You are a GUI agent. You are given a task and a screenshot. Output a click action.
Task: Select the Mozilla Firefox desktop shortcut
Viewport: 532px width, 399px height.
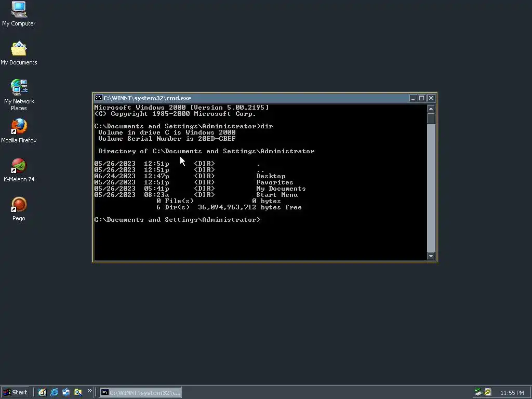(19, 130)
